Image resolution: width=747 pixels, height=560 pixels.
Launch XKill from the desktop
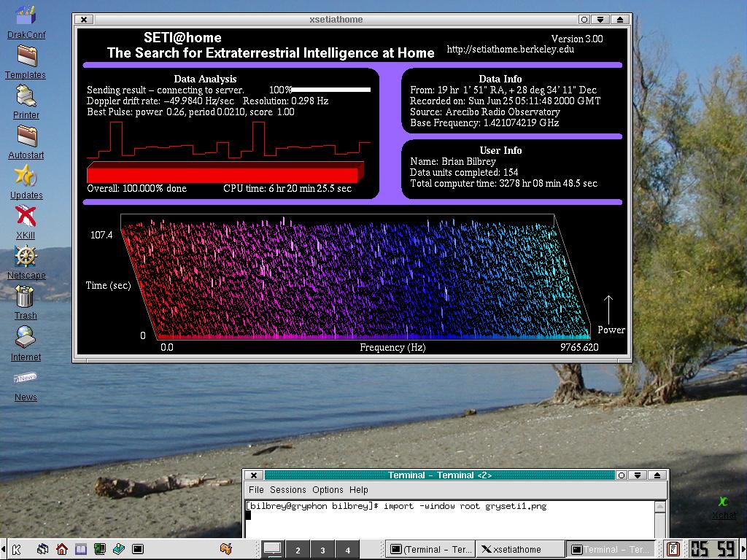(x=26, y=217)
